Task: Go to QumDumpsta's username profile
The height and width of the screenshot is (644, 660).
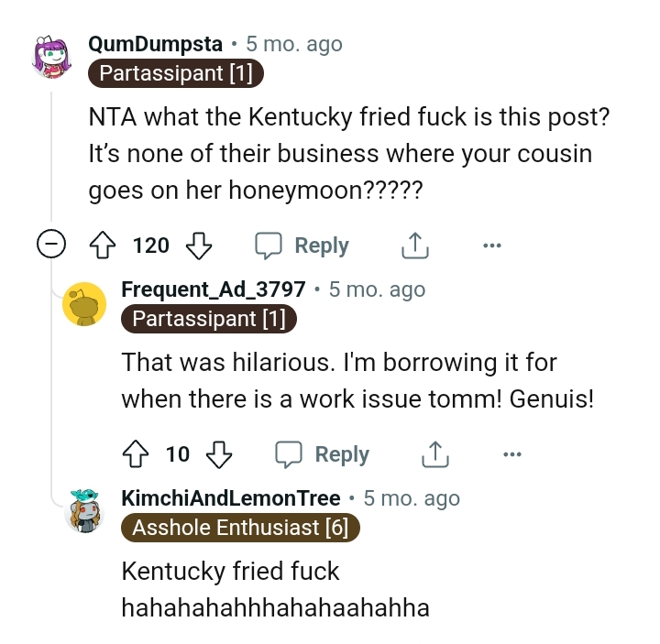Action: pyautogui.click(x=155, y=44)
